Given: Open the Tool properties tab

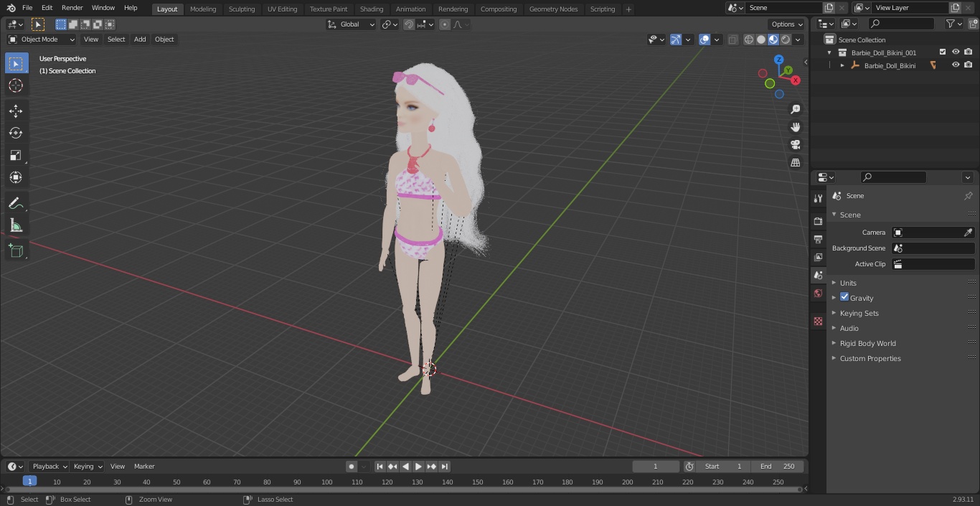Looking at the screenshot, I should [x=818, y=198].
